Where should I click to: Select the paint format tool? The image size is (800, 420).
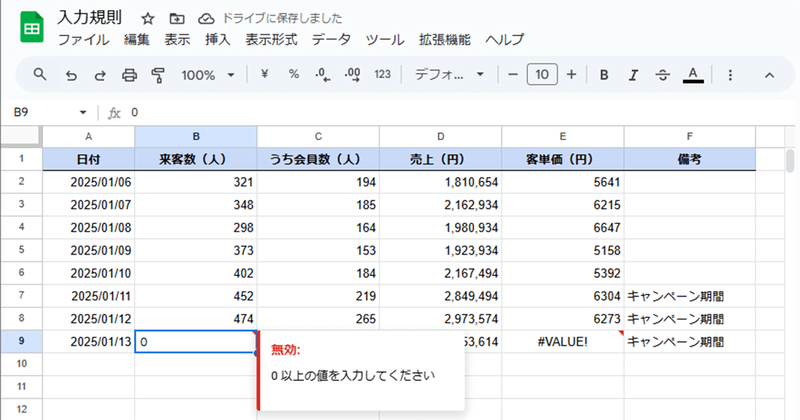(x=158, y=76)
